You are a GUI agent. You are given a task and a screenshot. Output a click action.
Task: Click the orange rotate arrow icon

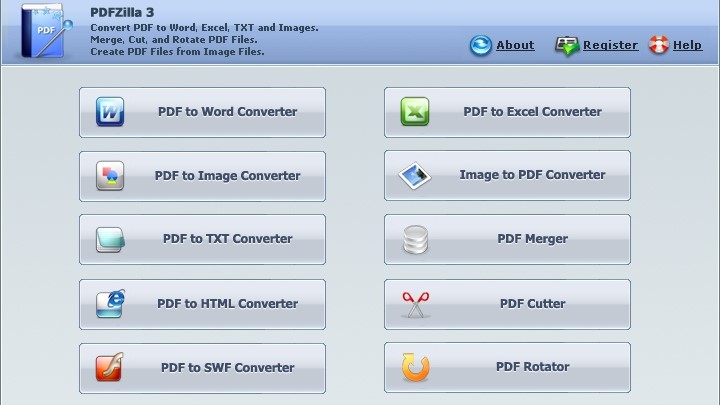[416, 367]
